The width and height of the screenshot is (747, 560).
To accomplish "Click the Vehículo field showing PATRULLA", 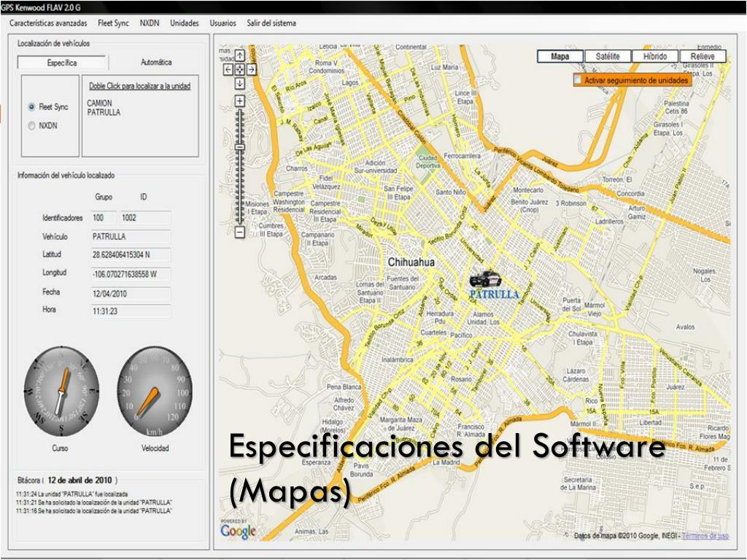I will coord(131,237).
